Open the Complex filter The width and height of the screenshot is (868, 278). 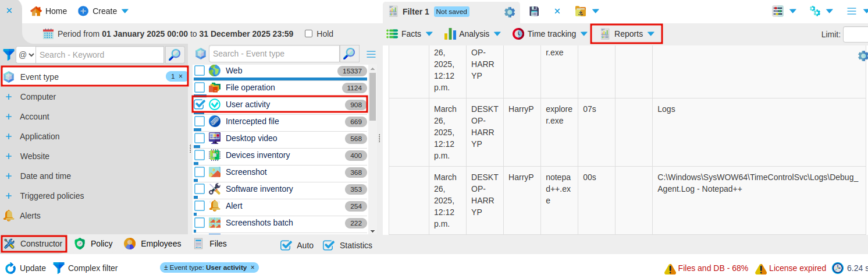pos(86,268)
